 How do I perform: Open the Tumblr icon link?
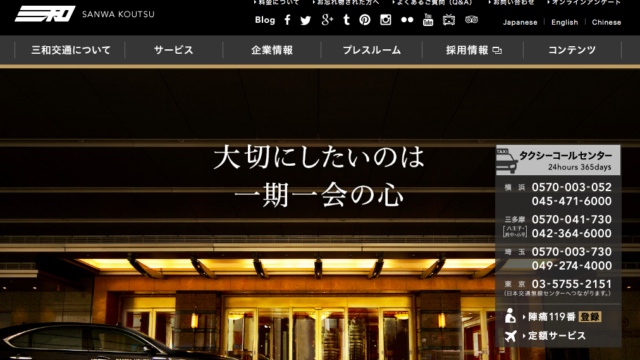[x=347, y=20]
